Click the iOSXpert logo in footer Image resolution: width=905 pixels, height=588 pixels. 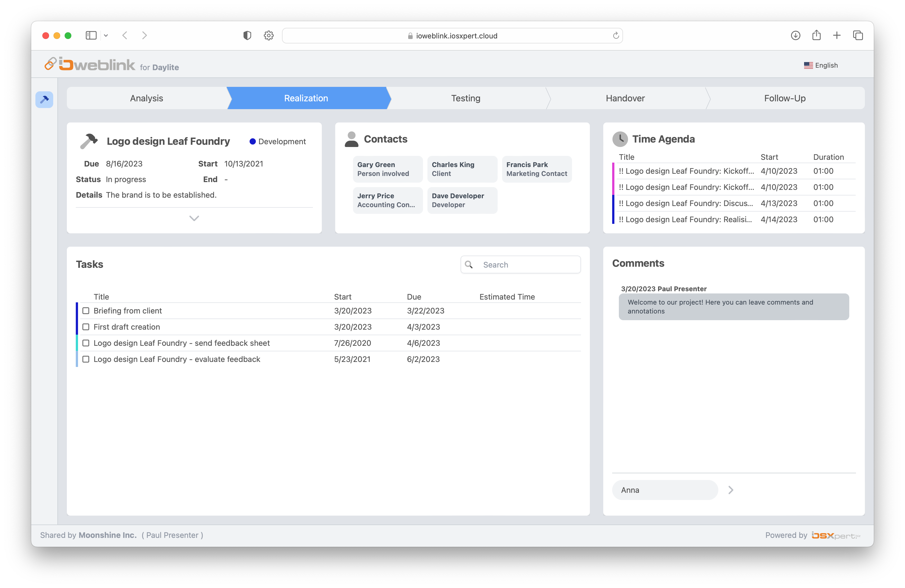836,535
